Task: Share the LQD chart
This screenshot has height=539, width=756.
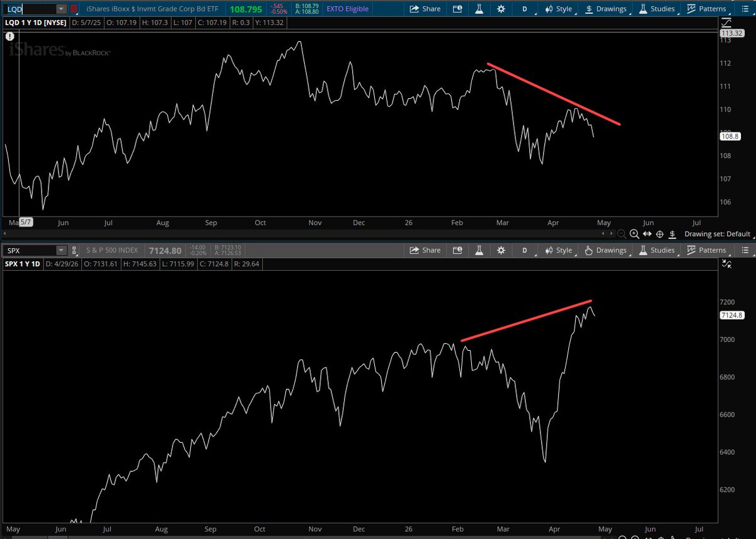Action: pyautogui.click(x=425, y=9)
